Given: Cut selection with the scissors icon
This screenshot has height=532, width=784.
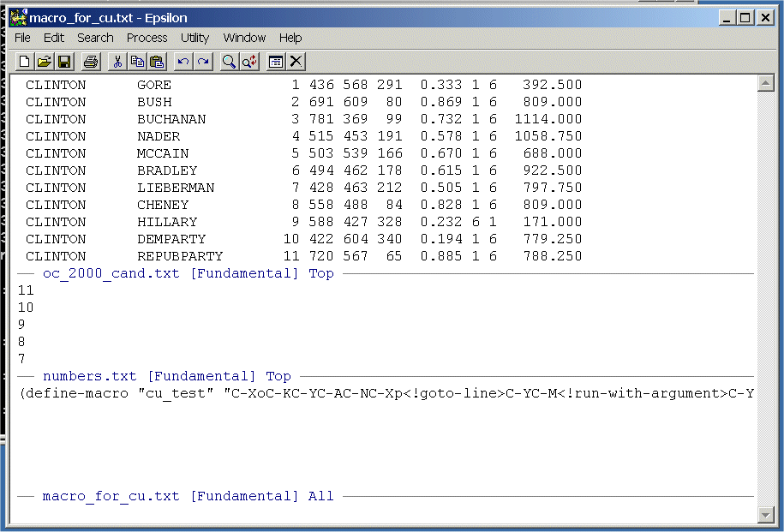Looking at the screenshot, I should [x=117, y=61].
